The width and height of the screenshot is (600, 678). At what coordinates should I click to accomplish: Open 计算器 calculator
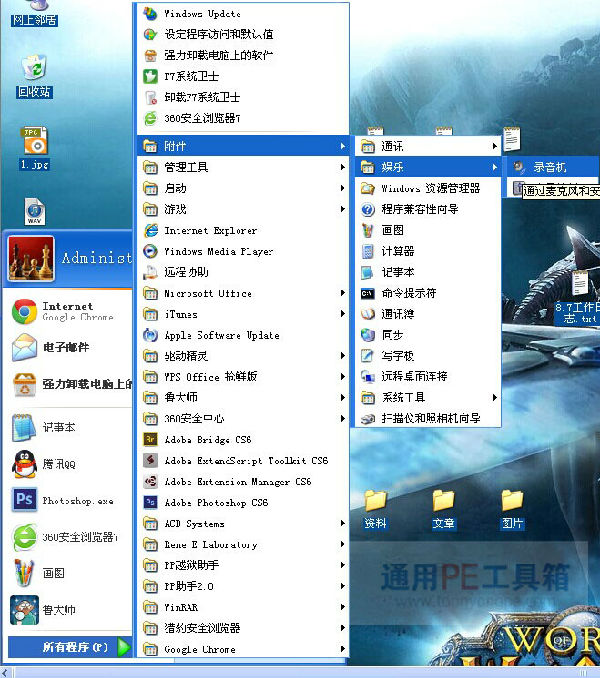tap(428, 251)
